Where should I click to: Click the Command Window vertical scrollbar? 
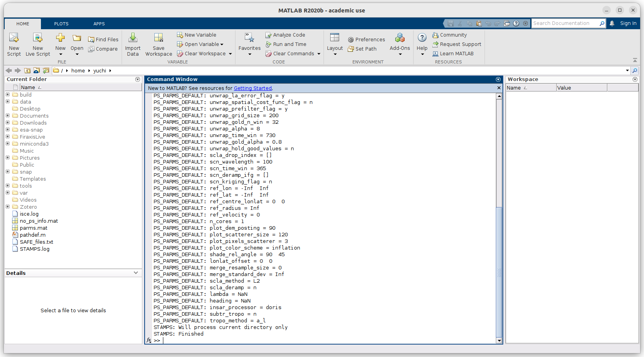(x=499, y=273)
